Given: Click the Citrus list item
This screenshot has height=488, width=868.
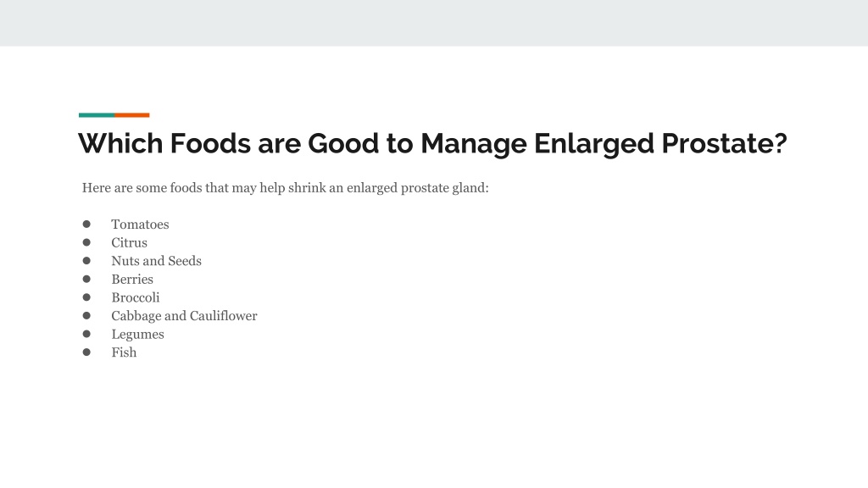Looking at the screenshot, I should pyautogui.click(x=129, y=242).
